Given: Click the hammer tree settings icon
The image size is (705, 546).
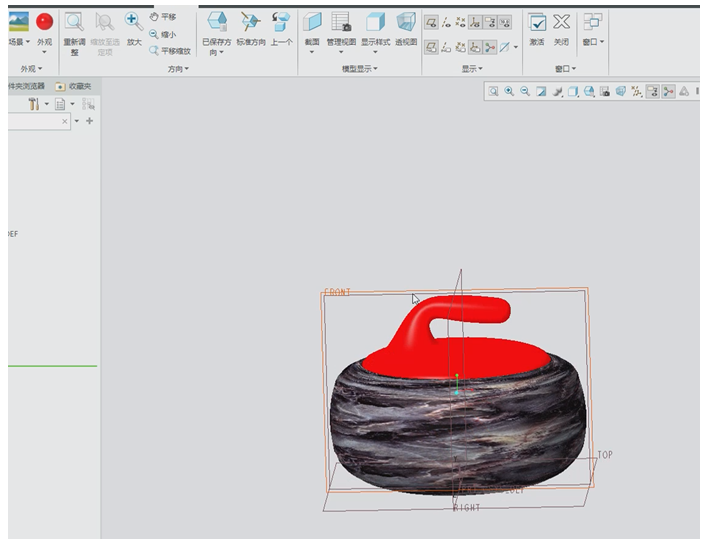Looking at the screenshot, I should click(34, 104).
